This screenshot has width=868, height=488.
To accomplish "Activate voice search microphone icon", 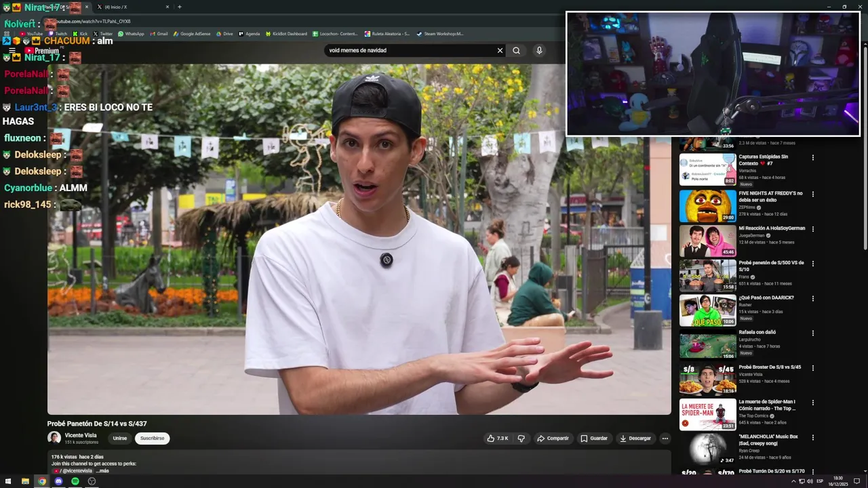I will [x=539, y=50].
